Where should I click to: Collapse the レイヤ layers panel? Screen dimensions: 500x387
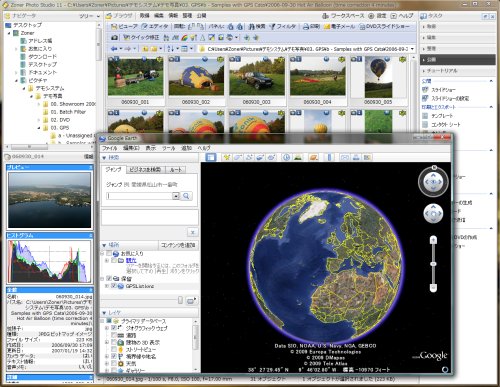(104, 313)
